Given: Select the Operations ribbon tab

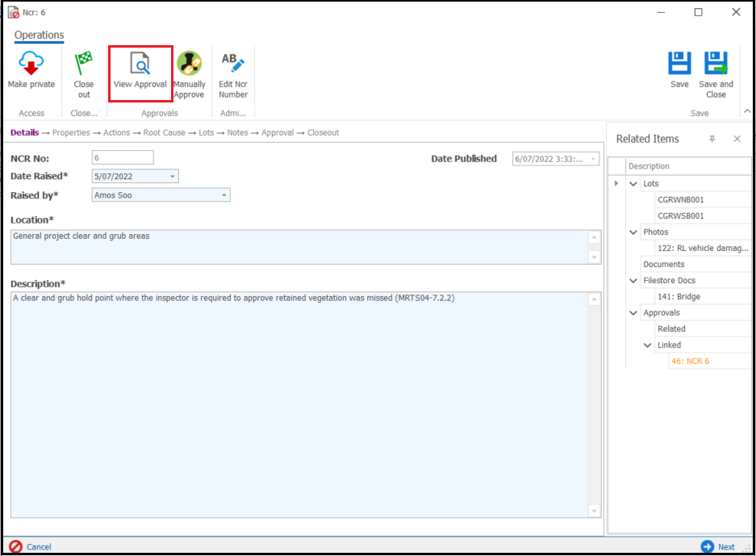Looking at the screenshot, I should tap(39, 36).
